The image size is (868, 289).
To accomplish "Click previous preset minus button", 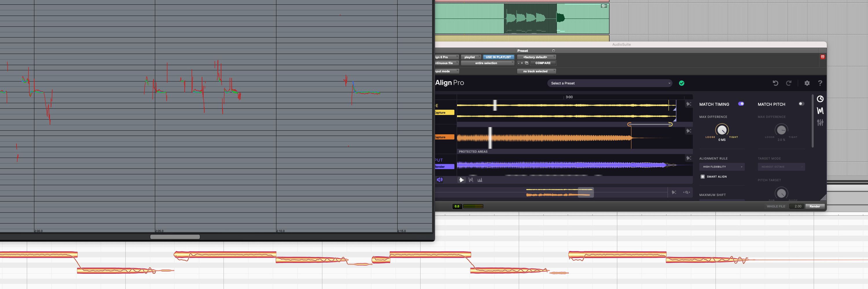I will pos(518,63).
